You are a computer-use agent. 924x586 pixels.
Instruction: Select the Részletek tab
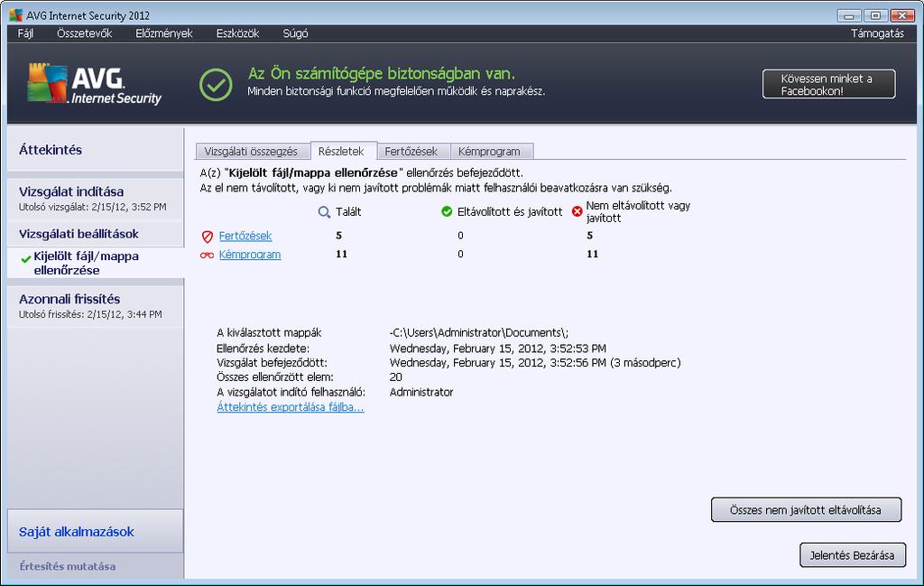(x=343, y=151)
